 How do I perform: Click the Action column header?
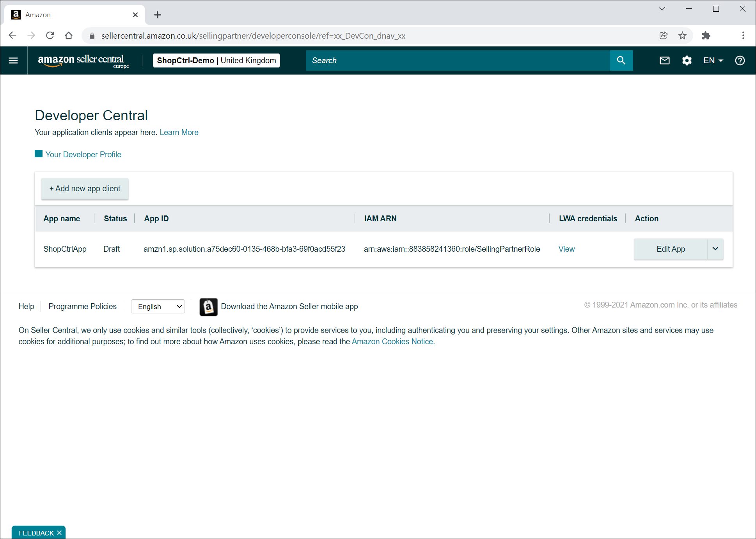point(646,219)
